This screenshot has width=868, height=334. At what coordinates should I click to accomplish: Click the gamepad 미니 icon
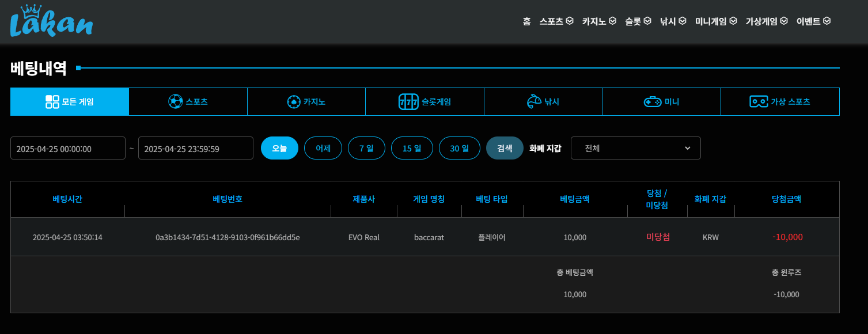(653, 102)
